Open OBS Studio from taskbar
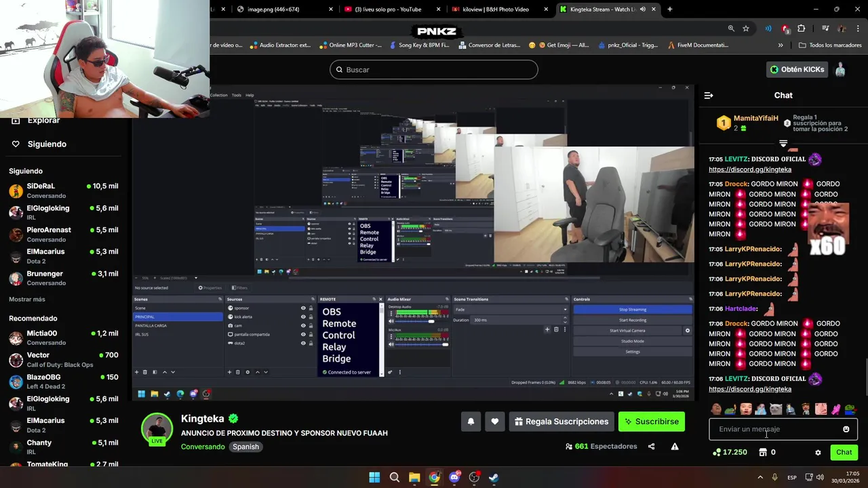868x488 pixels. [475, 477]
